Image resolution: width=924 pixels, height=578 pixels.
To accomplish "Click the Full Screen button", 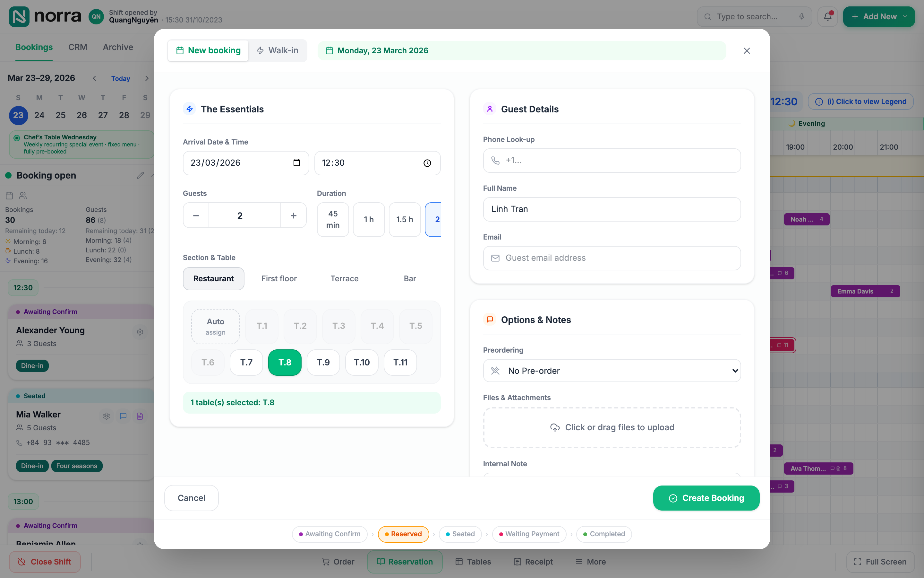I will [x=880, y=562].
